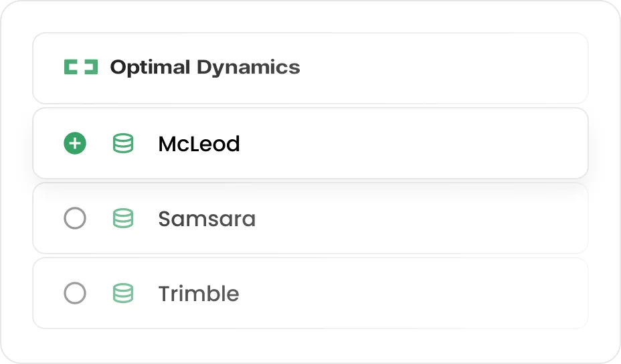Select the Trimble radio button
The height and width of the screenshot is (364, 621).
(x=75, y=293)
